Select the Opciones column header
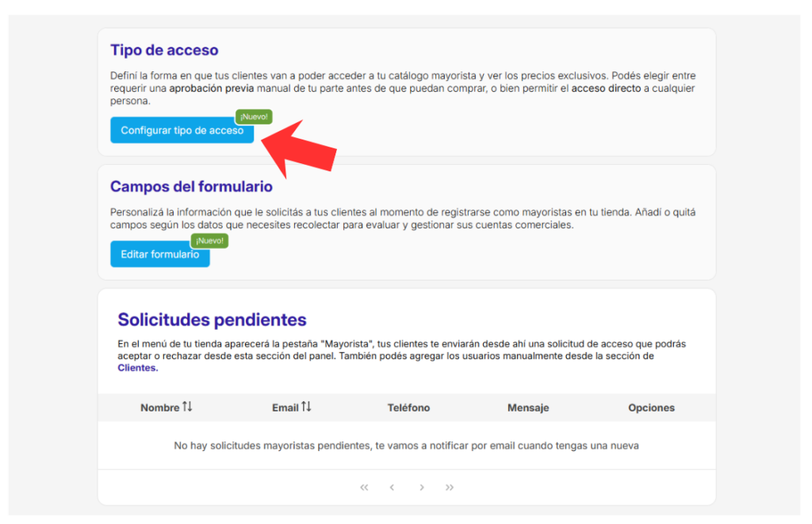The height and width of the screenshot is (524, 812). tap(651, 407)
